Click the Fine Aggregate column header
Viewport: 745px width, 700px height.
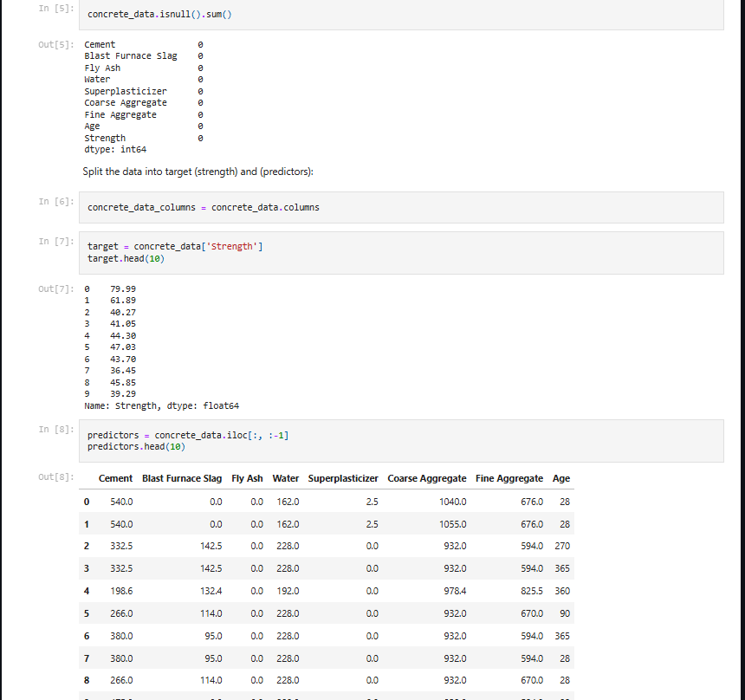pos(509,478)
